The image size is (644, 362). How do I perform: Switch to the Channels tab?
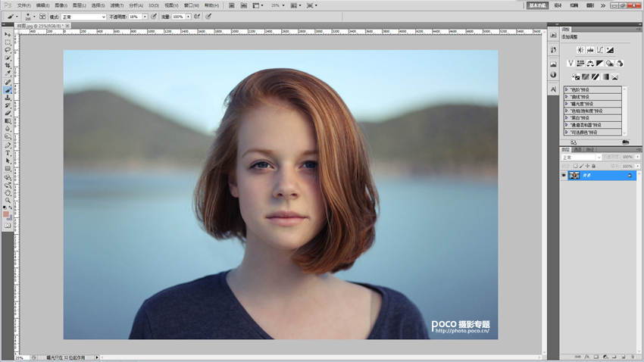(578, 149)
